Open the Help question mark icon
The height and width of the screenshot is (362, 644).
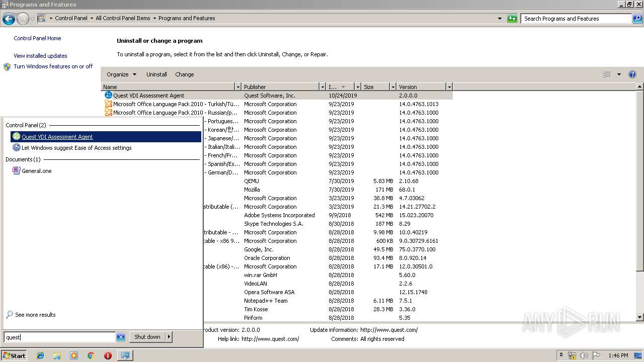pos(632,74)
